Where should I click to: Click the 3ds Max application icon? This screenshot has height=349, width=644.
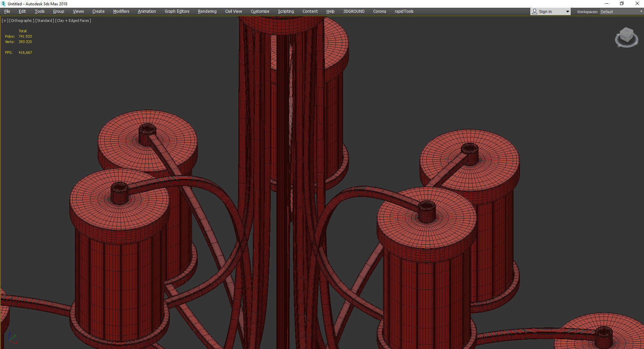(x=3, y=4)
